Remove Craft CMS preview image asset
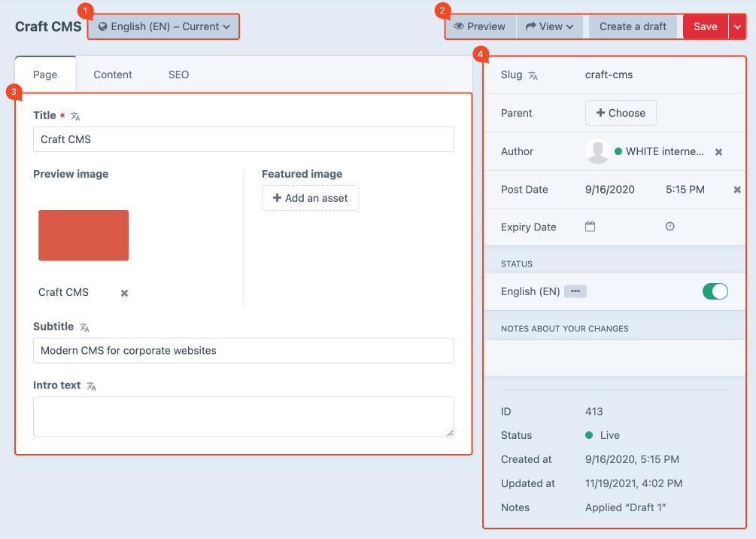The width and height of the screenshot is (756, 539). [125, 293]
